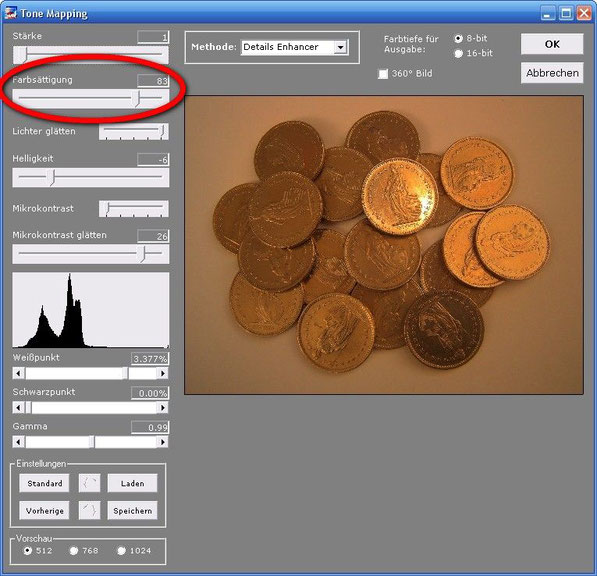Click Schwarzpunkt scrollbar right arrow

tap(163, 407)
